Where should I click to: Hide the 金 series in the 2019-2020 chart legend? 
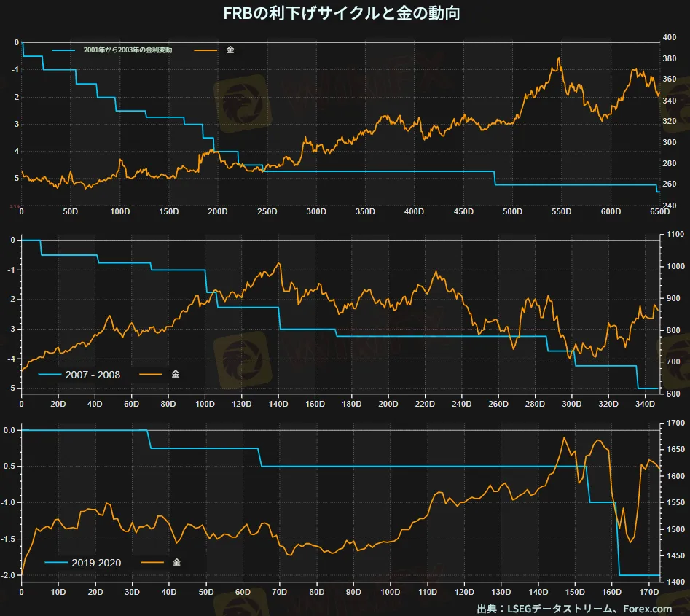click(177, 563)
